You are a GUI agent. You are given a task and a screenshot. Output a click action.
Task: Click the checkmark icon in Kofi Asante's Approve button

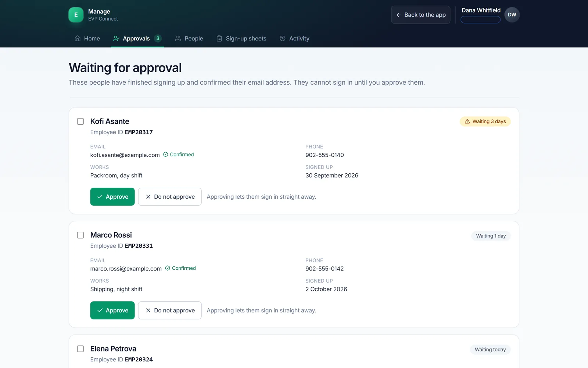coord(100,197)
